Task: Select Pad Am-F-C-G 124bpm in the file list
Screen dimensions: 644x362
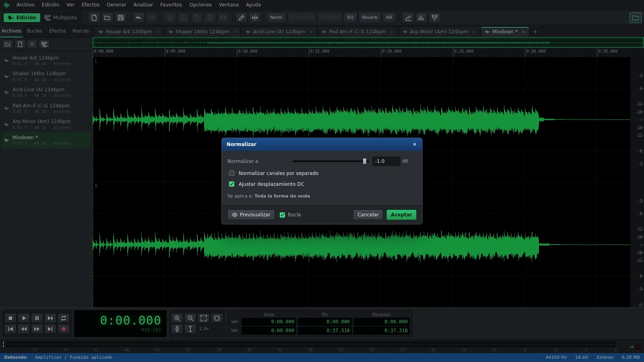Action: click(x=46, y=109)
